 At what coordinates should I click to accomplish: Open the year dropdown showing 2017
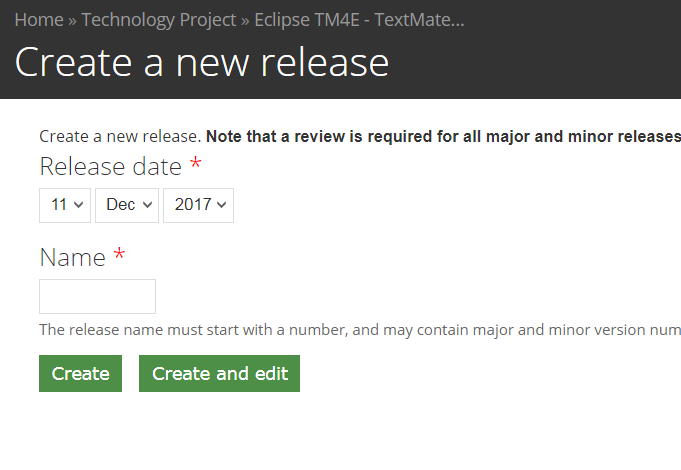(x=198, y=205)
